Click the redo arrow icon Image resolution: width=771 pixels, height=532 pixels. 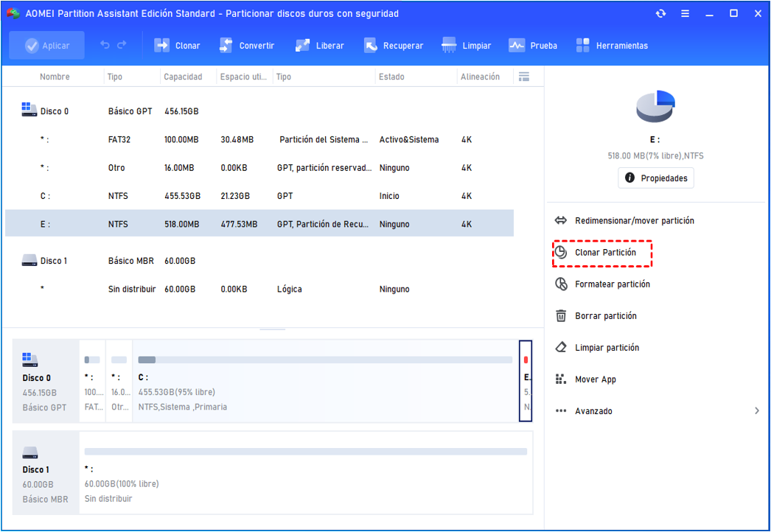point(122,45)
